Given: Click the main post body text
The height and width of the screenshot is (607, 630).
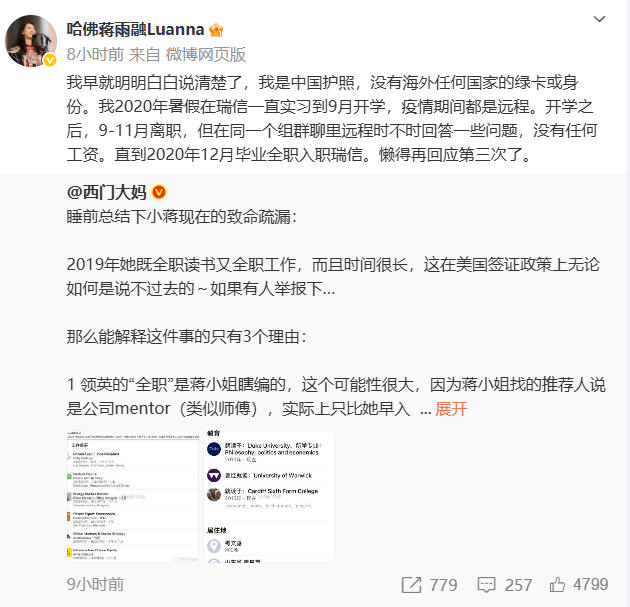Looking at the screenshot, I should [x=331, y=119].
